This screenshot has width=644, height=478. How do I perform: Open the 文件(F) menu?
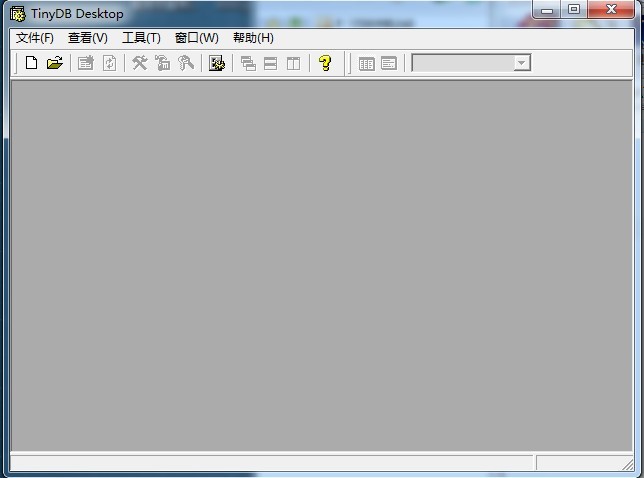[x=35, y=38]
